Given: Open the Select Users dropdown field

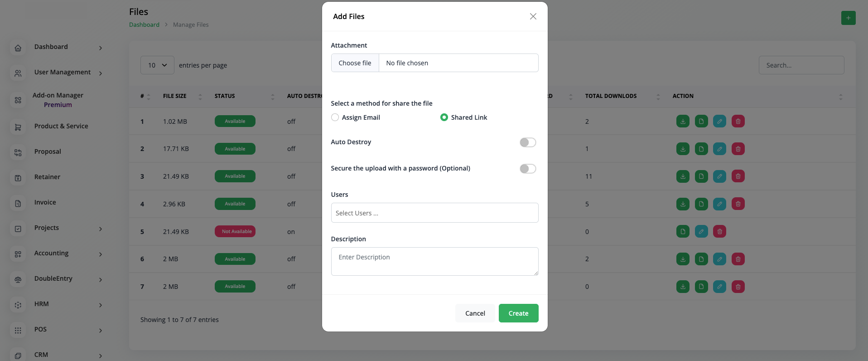Looking at the screenshot, I should click(x=434, y=213).
